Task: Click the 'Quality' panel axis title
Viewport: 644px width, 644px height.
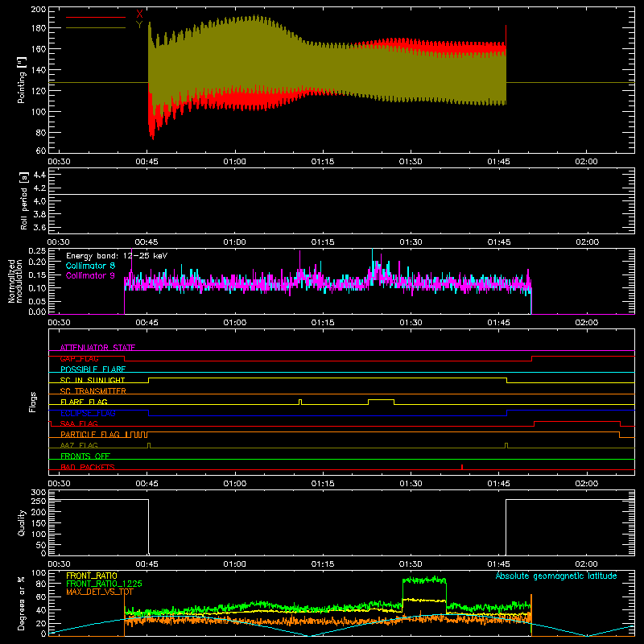Action: pos(22,522)
